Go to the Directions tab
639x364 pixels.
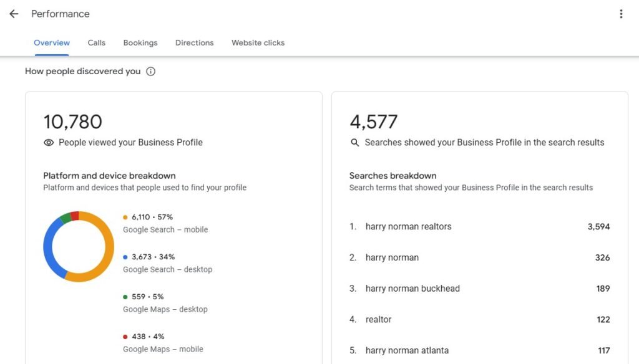(x=195, y=43)
